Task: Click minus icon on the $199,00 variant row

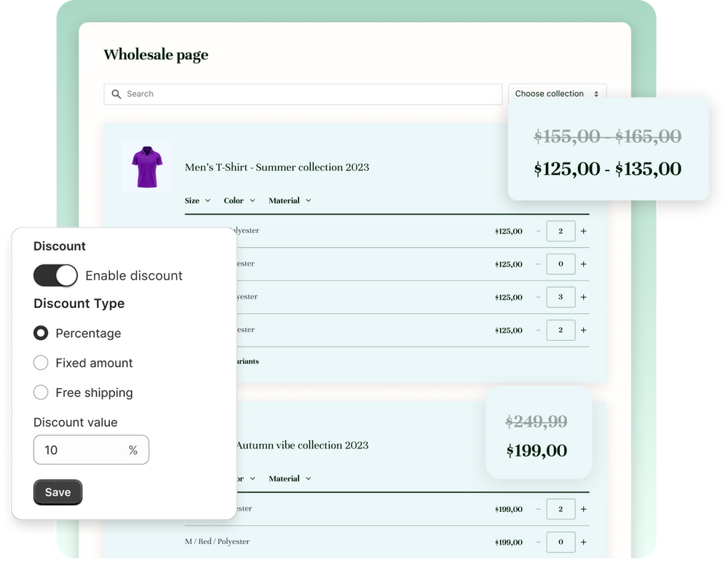Action: pos(539,509)
